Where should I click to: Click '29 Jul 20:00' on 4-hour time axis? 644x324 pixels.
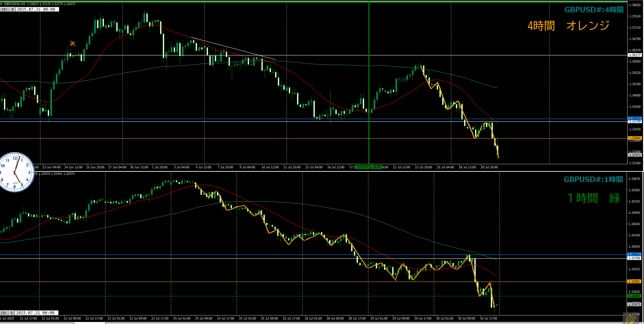click(x=489, y=167)
